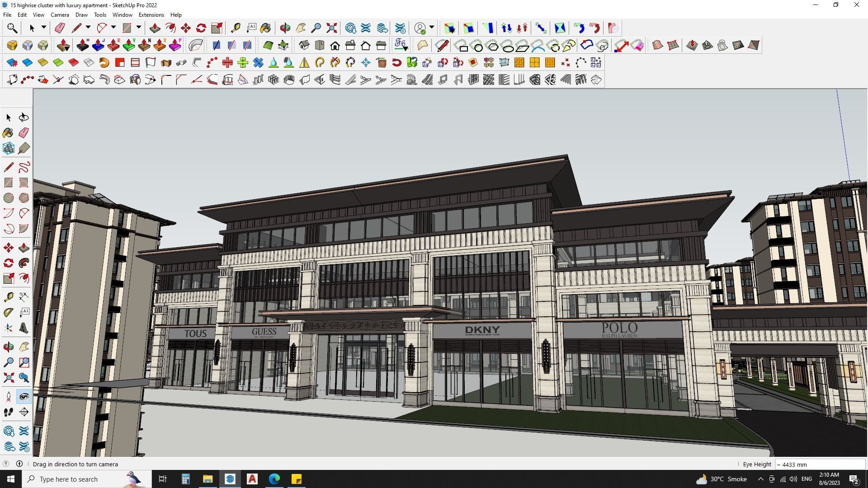Expand the Select tool dropdown arrow
868x488 pixels.
coord(44,28)
